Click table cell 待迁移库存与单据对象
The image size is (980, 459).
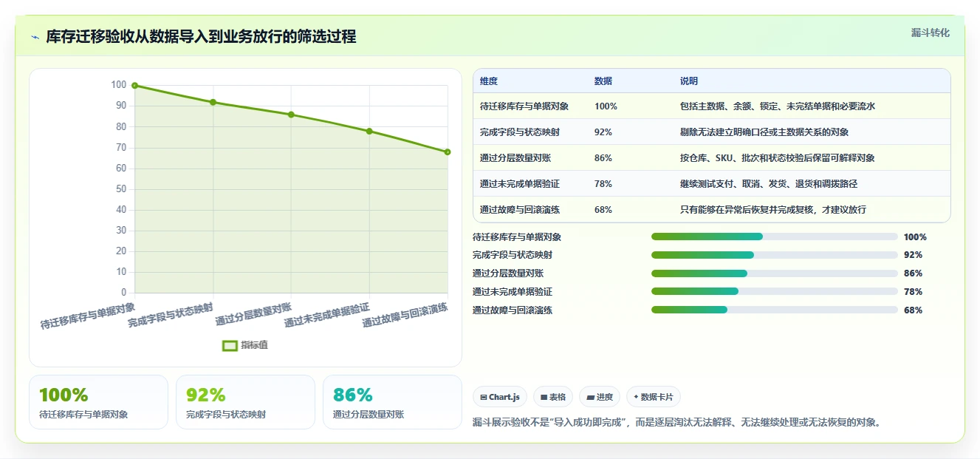click(x=524, y=106)
